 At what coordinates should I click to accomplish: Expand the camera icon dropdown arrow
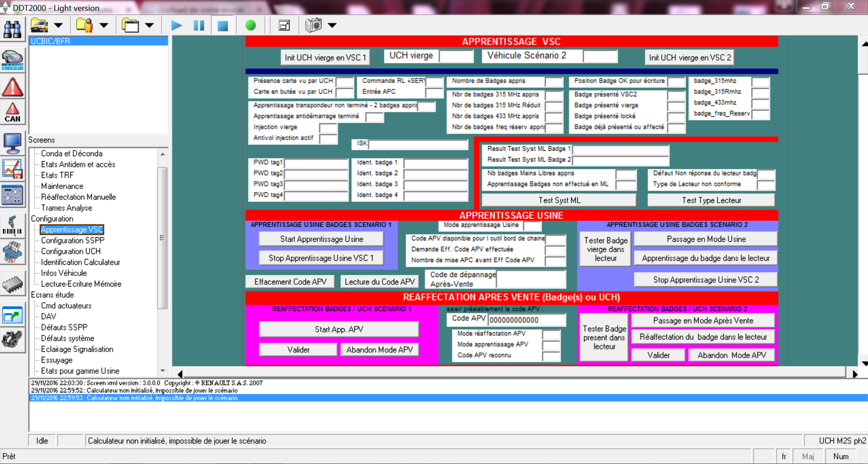pos(332,25)
